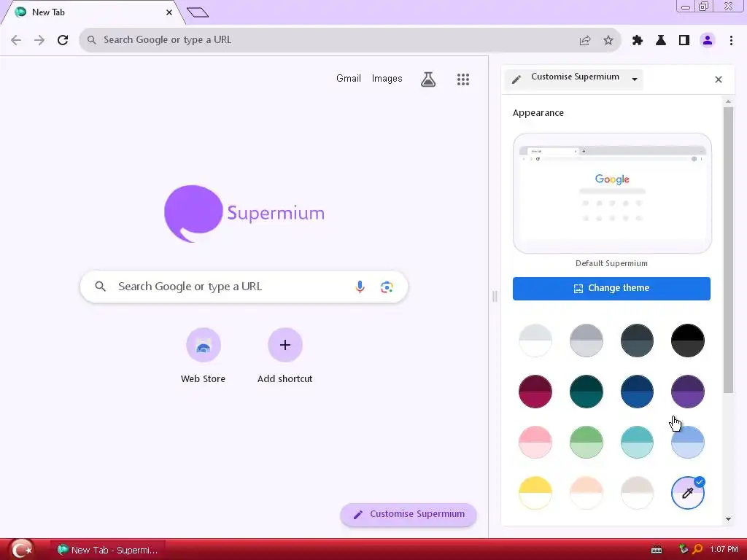Image resolution: width=747 pixels, height=560 pixels.
Task: Click the side panel scroll down arrow
Action: 728,519
